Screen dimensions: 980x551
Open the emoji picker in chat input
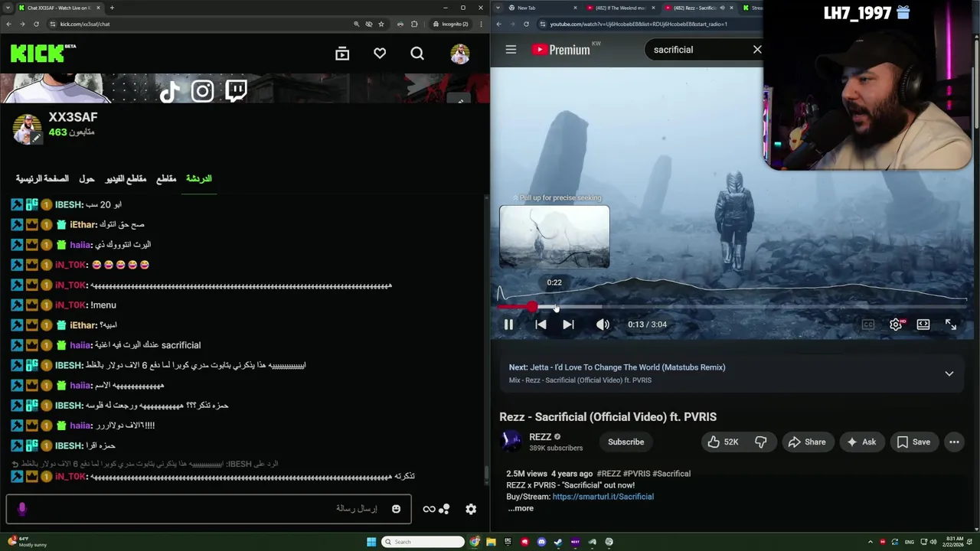pyautogui.click(x=396, y=509)
